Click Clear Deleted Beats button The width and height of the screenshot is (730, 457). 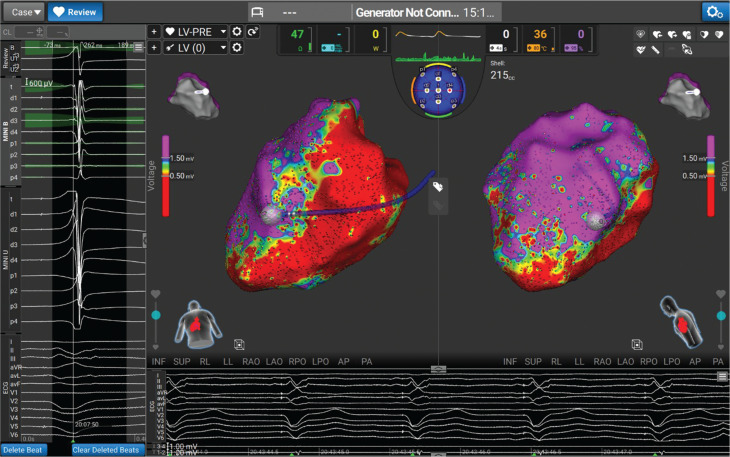(106, 450)
